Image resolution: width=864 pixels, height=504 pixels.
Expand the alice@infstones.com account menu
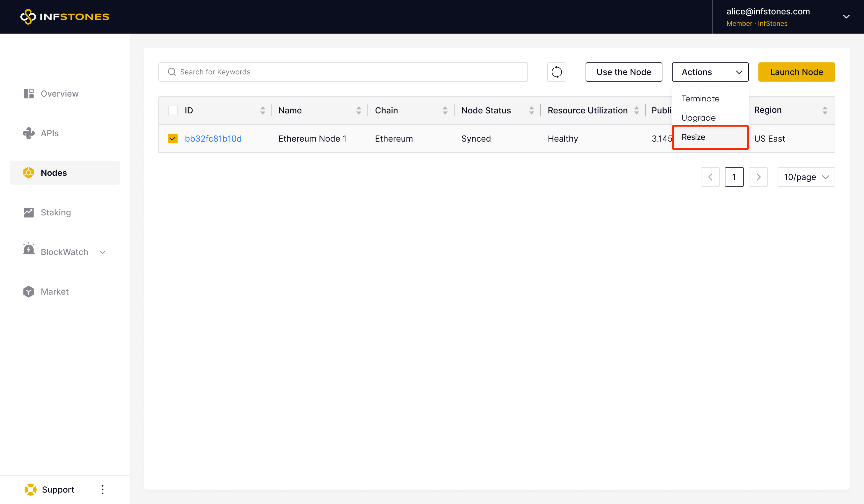pyautogui.click(x=846, y=16)
